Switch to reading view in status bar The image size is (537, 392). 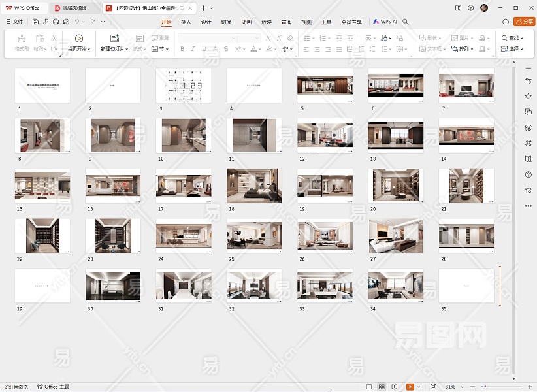click(395, 387)
